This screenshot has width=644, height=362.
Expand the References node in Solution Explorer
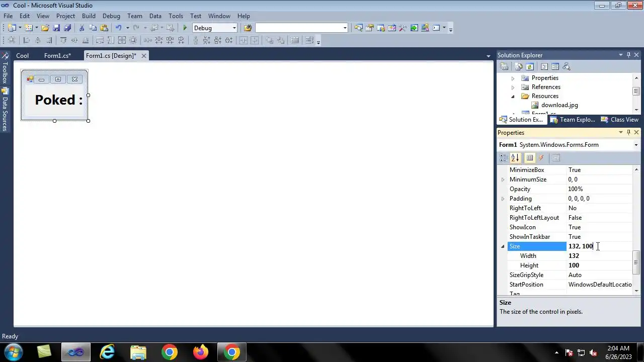pyautogui.click(x=513, y=87)
